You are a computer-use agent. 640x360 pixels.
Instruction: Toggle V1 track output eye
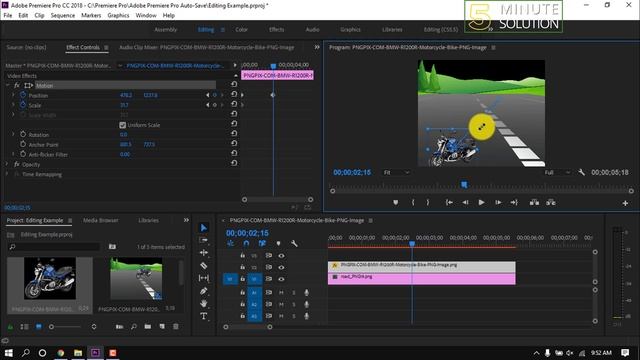tap(281, 279)
